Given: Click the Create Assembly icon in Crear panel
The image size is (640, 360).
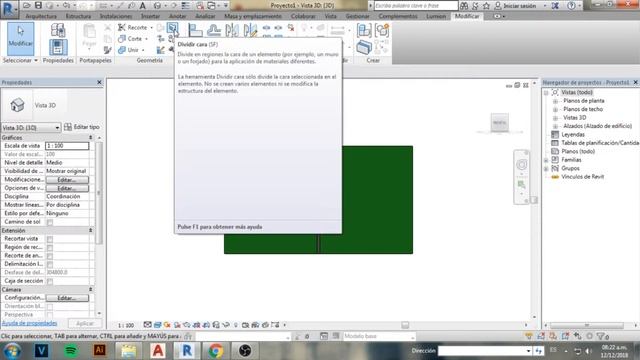Looking at the screenshot, I should click(364, 30).
